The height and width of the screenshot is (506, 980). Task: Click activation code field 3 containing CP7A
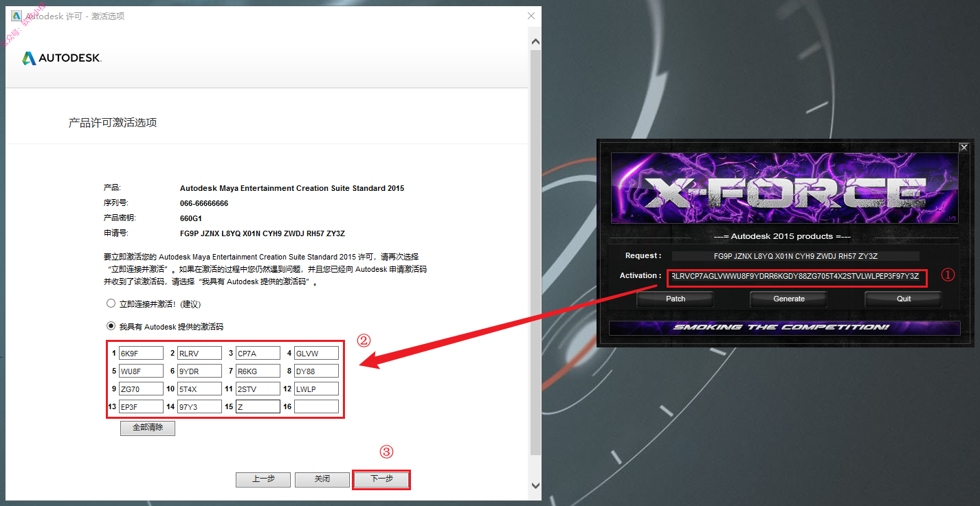[x=258, y=353]
